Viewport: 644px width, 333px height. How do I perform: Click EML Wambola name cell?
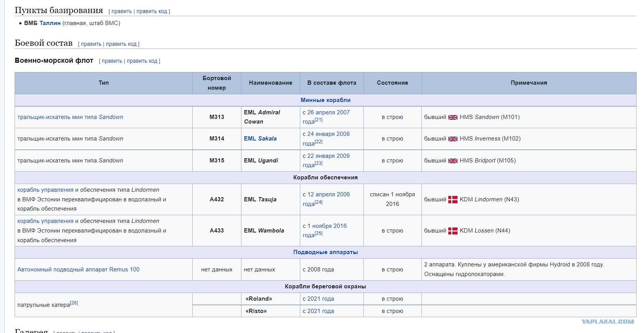(x=271, y=231)
